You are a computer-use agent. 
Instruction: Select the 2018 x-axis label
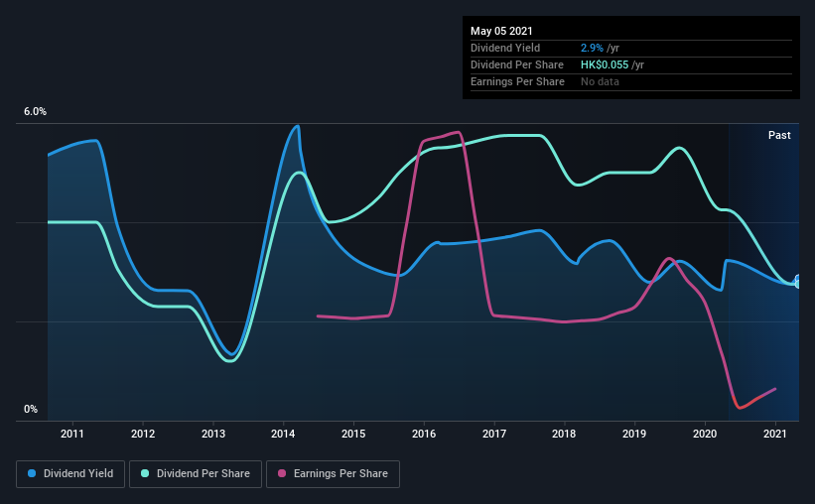564,434
